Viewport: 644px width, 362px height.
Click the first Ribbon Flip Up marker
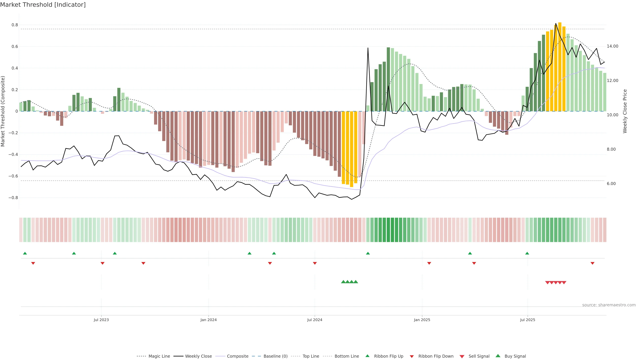click(25, 253)
